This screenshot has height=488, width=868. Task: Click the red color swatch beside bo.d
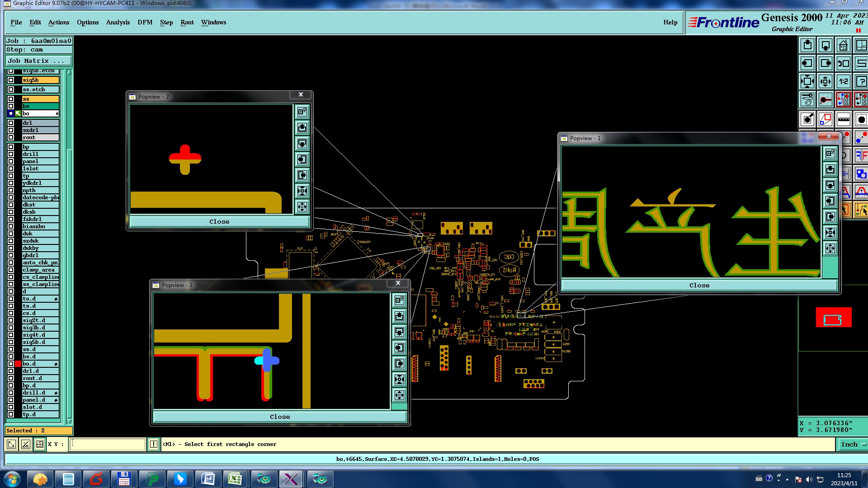[x=18, y=364]
